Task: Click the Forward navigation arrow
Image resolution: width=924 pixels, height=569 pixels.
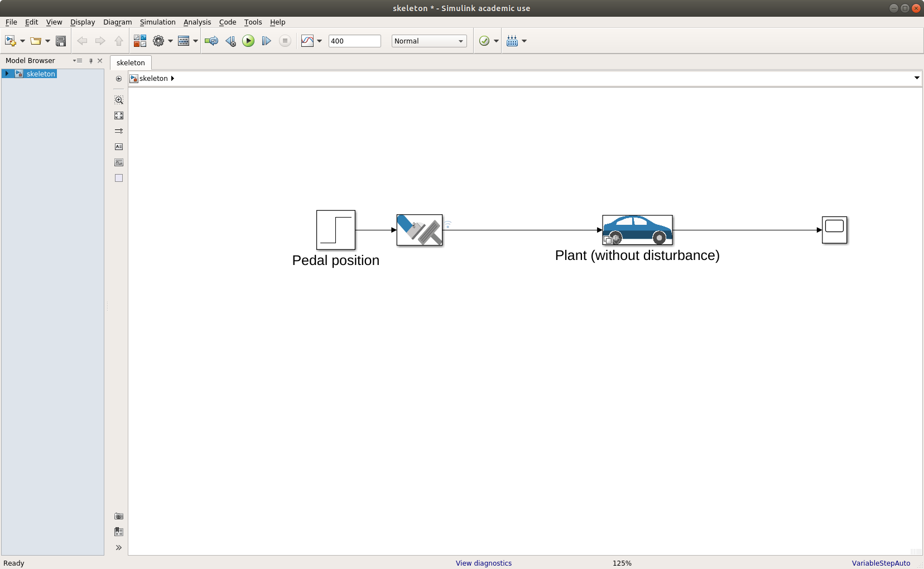Action: click(x=100, y=41)
